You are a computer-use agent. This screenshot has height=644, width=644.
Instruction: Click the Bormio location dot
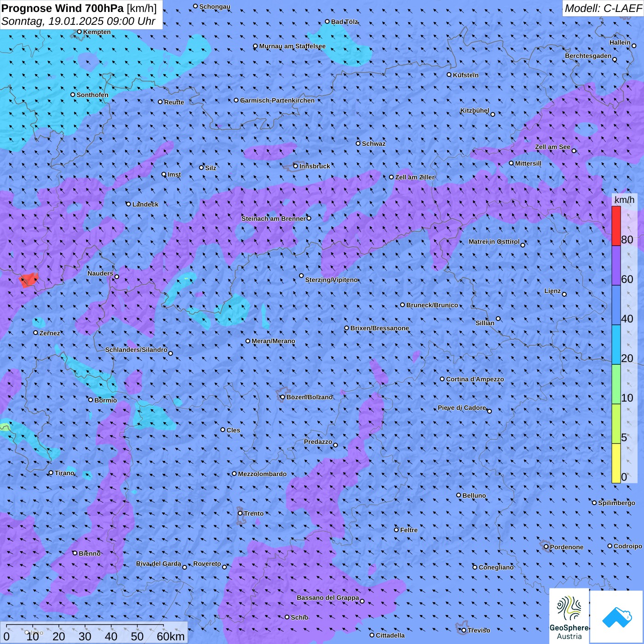coord(91,400)
